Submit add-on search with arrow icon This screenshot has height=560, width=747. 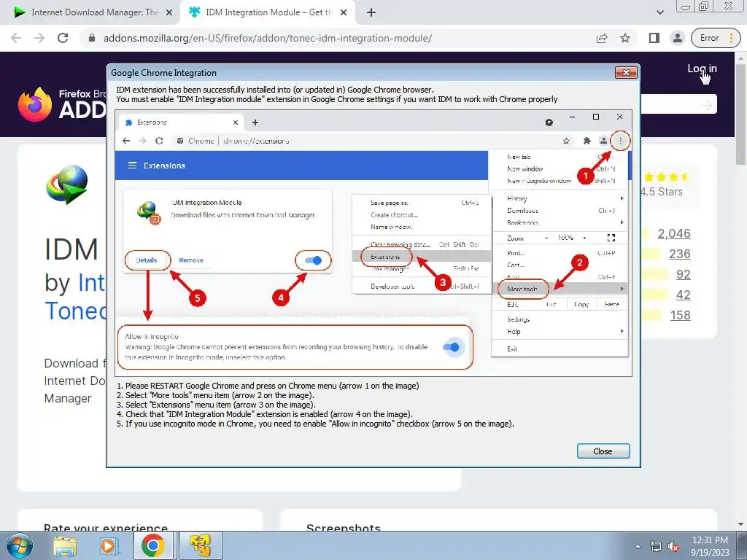707,104
